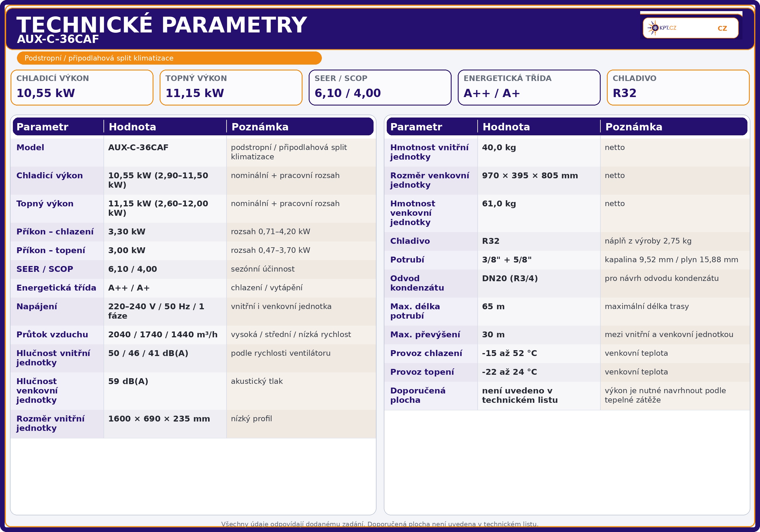Click the Max. převýšení 30 m value
The width and height of the screenshot is (760, 532).
pyautogui.click(x=493, y=335)
